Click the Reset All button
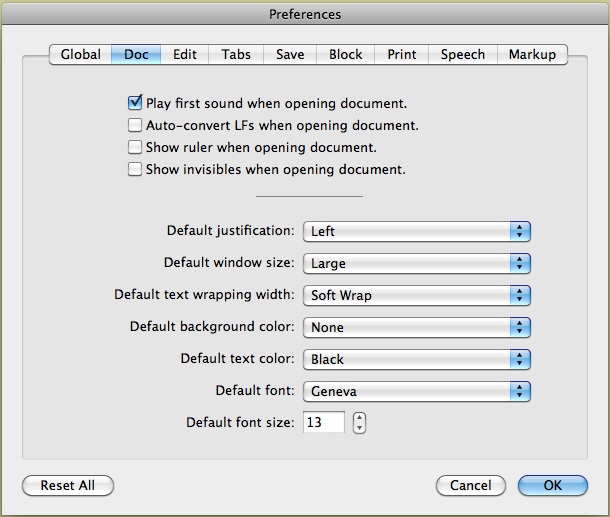 pyautogui.click(x=68, y=485)
